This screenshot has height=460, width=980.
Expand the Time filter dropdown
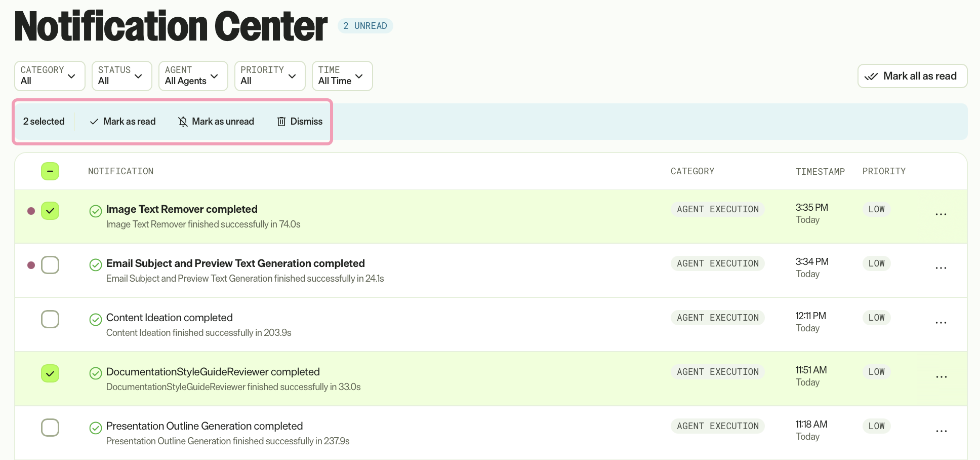[x=342, y=76]
